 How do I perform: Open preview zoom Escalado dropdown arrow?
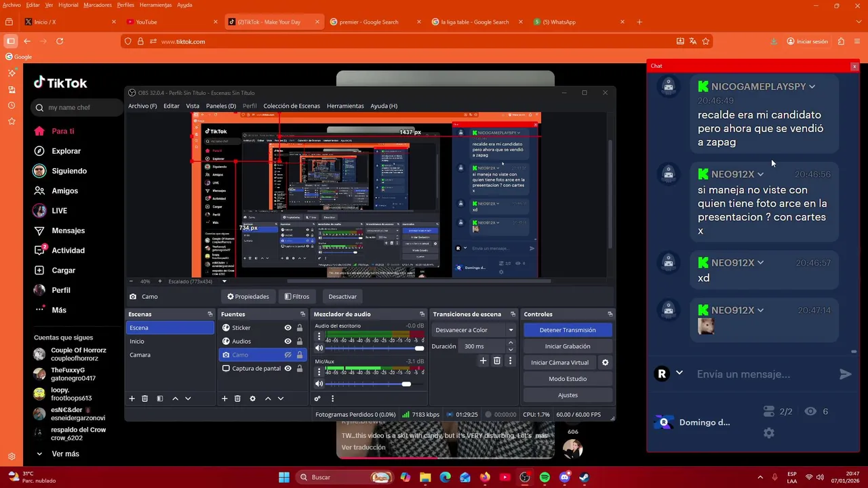224,281
